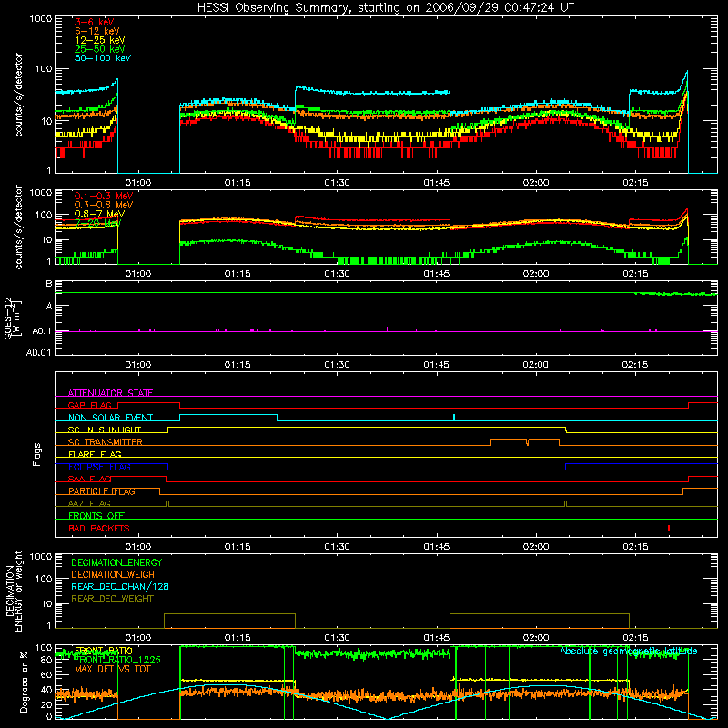Click the REAR_DEC_CHAN/128 legend entry
Image resolution: width=728 pixels, height=728 pixels.
pyautogui.click(x=120, y=586)
